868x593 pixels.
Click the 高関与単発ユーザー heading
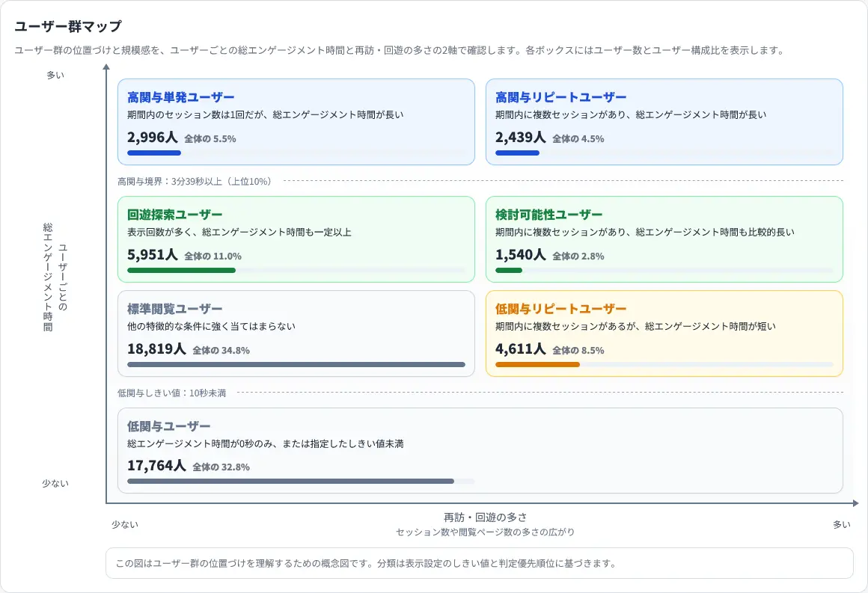181,97
